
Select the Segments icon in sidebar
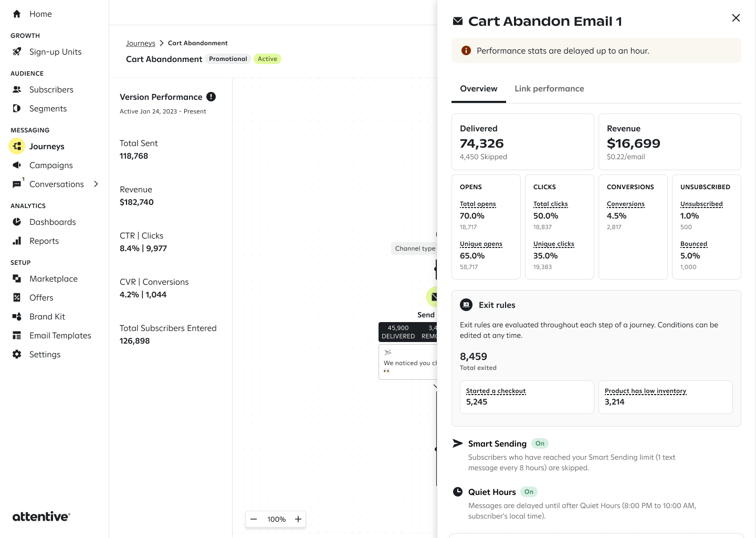(17, 108)
